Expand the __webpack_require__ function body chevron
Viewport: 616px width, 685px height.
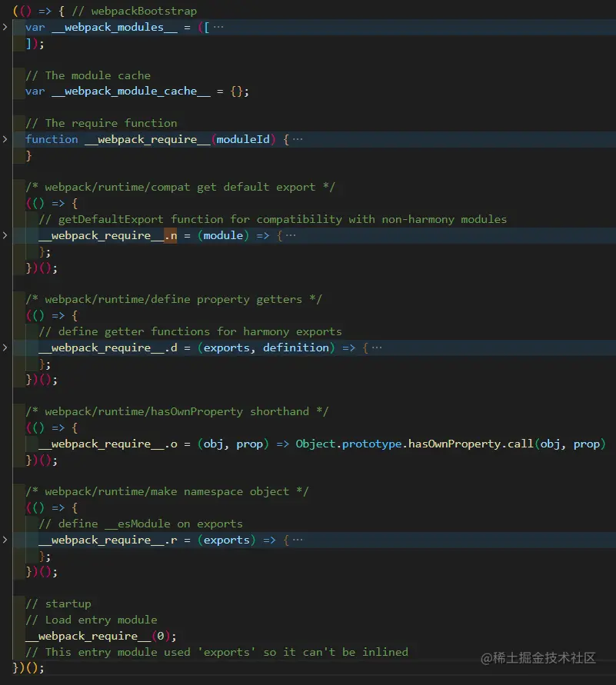coord(5,139)
